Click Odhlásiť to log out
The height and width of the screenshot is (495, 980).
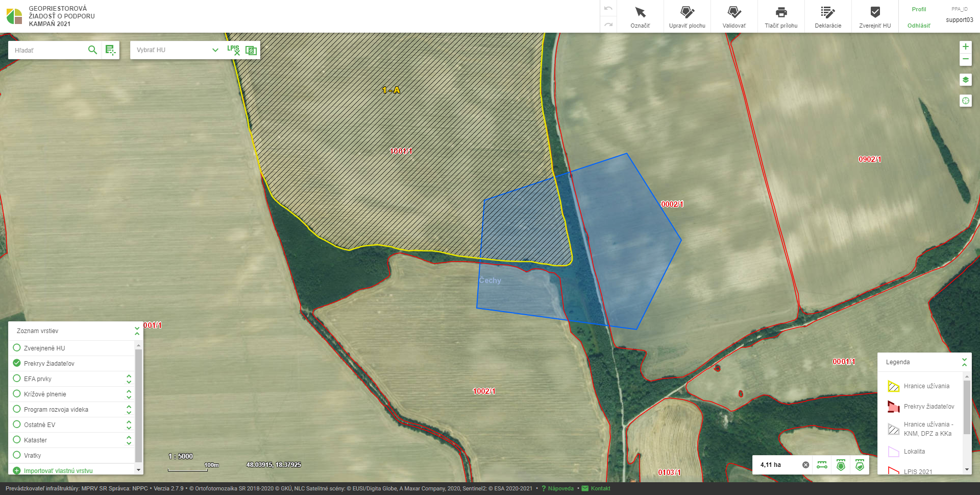[x=919, y=26]
